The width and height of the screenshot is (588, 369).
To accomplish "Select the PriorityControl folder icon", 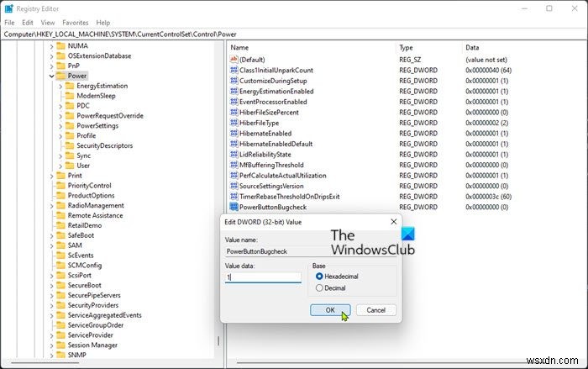I will click(60, 185).
